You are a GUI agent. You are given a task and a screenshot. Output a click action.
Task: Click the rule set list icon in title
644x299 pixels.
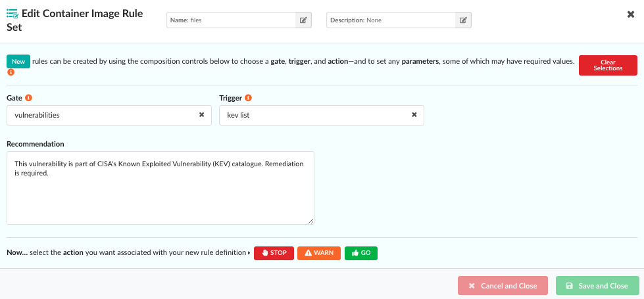(x=12, y=12)
